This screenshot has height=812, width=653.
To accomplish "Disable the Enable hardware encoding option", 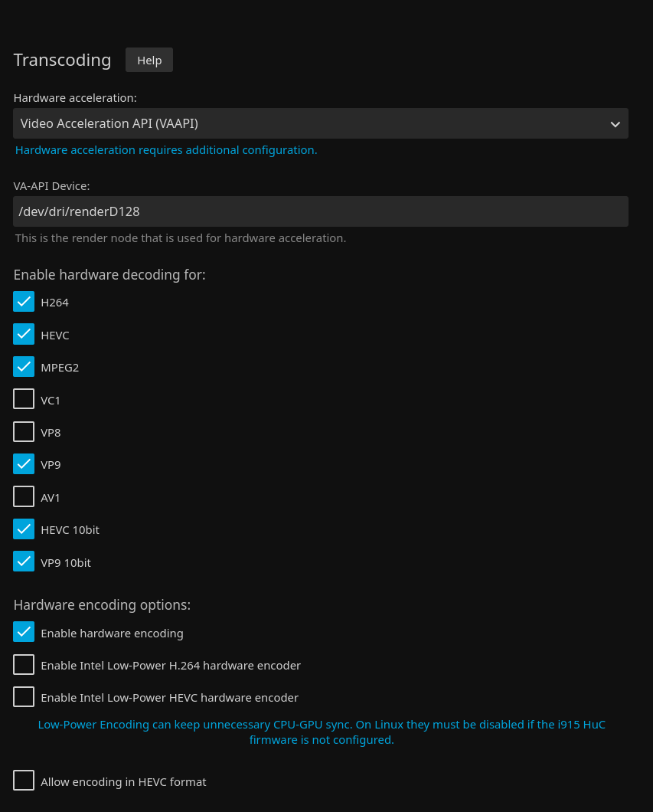I will [24, 632].
